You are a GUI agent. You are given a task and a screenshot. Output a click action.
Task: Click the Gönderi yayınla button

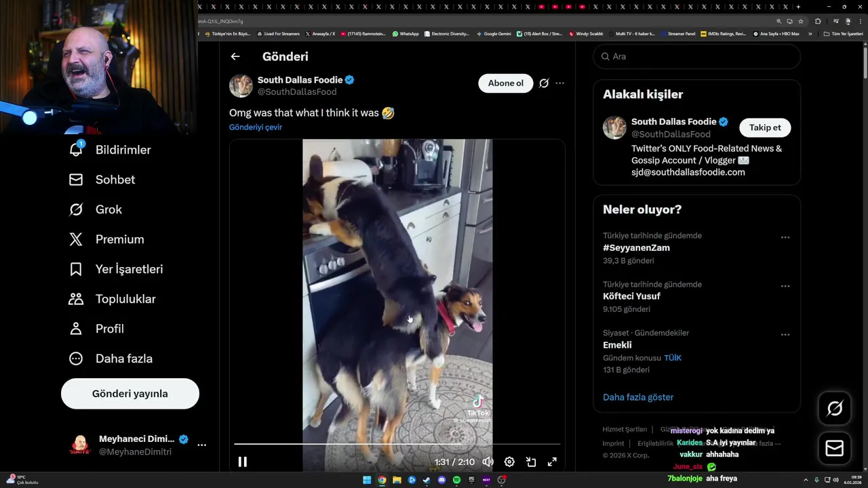pyautogui.click(x=130, y=394)
